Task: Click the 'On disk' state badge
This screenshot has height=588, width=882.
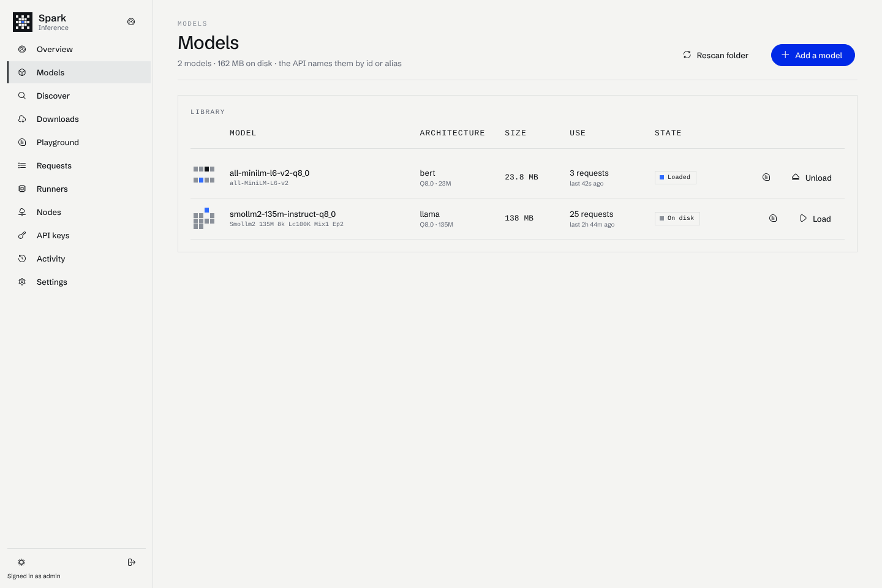Action: click(x=677, y=218)
